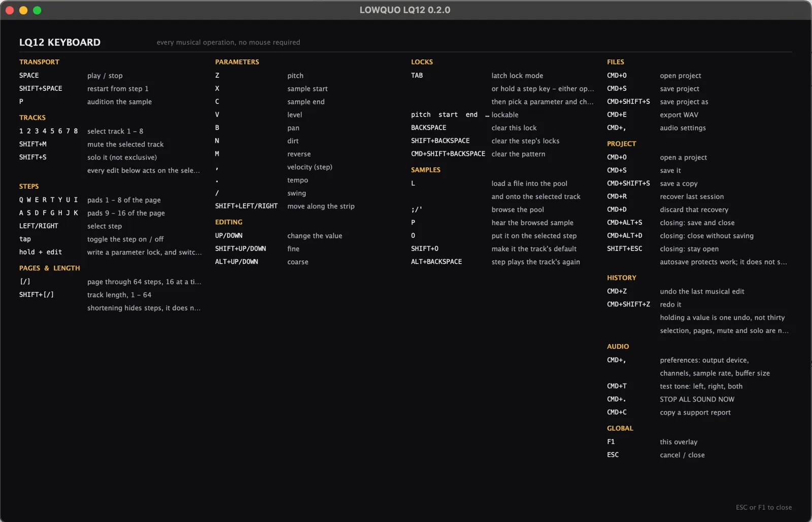Click the 'sample start' parameter text
Image resolution: width=812 pixels, height=522 pixels.
[x=308, y=89]
